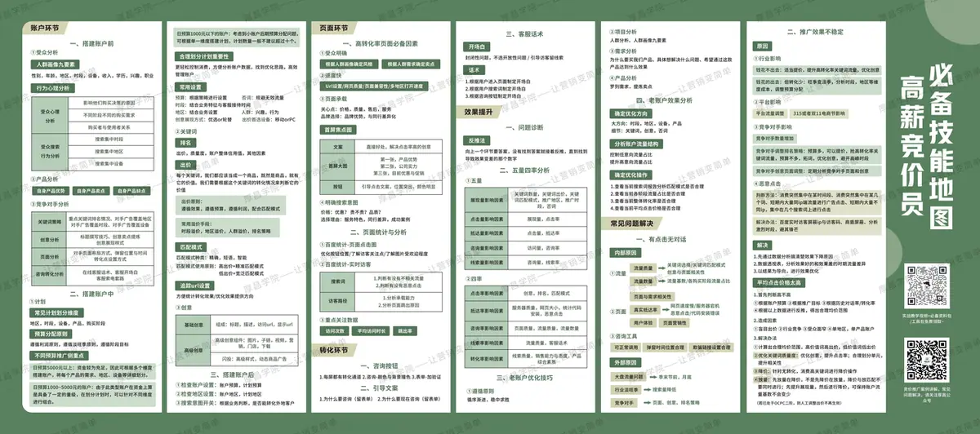The image size is (980, 434).
Task: Click the lower QR code image
Action: click(x=929, y=358)
